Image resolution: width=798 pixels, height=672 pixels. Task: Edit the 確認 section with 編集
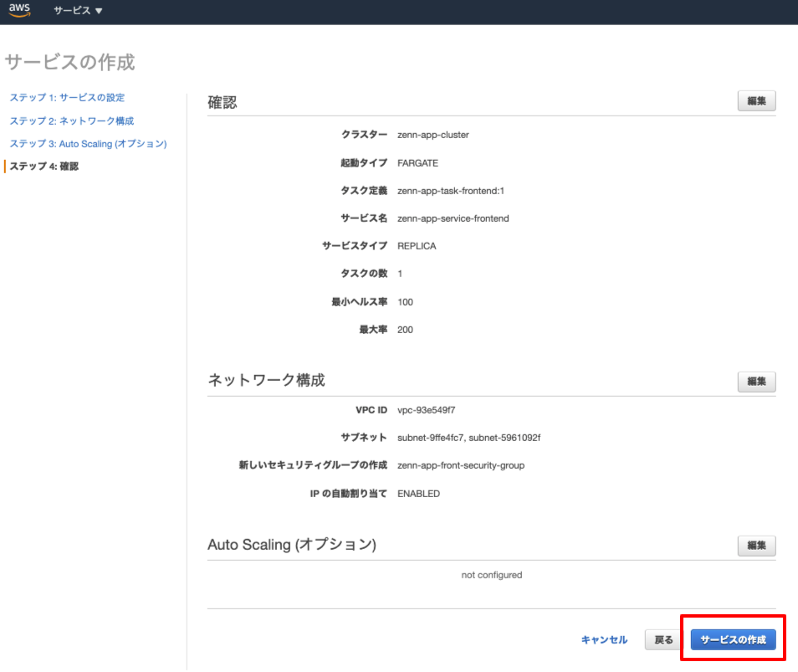[x=755, y=100]
